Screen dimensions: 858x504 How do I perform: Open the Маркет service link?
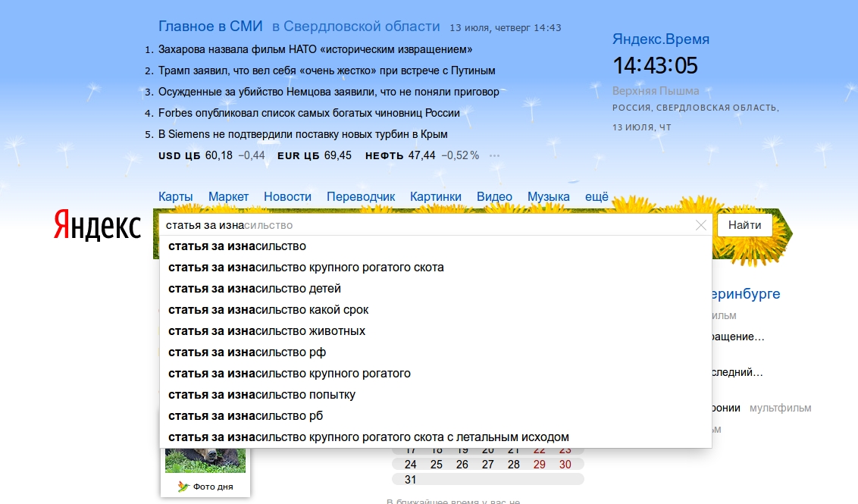[x=228, y=196]
